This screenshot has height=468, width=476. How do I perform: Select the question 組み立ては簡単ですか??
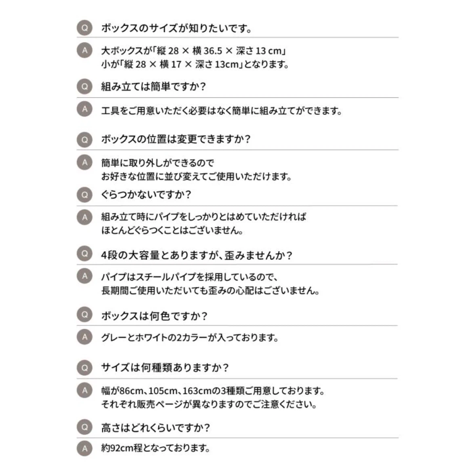click(153, 86)
